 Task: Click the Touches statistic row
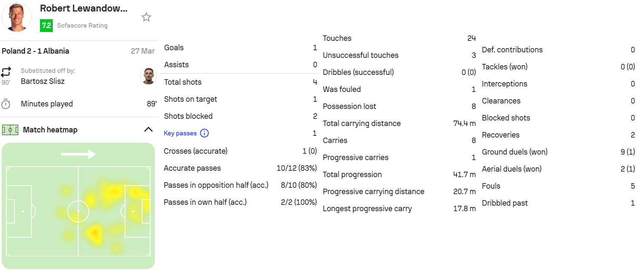tap(399, 38)
